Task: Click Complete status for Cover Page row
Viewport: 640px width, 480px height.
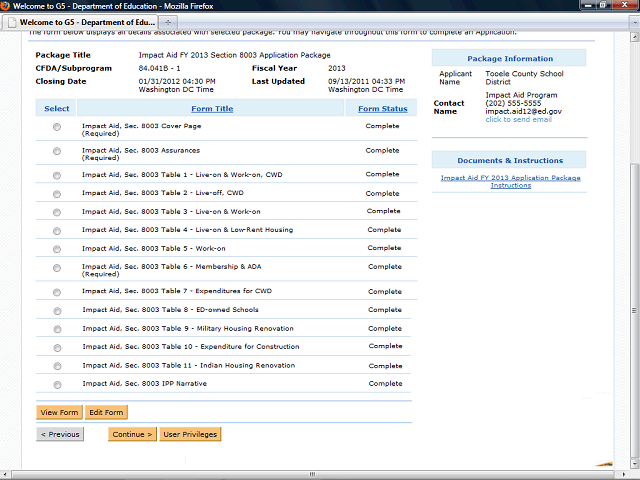Action: tap(382, 126)
